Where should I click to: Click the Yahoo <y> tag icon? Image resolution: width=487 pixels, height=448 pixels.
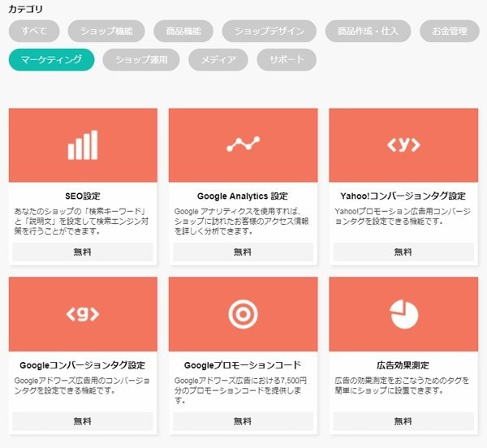point(403,145)
